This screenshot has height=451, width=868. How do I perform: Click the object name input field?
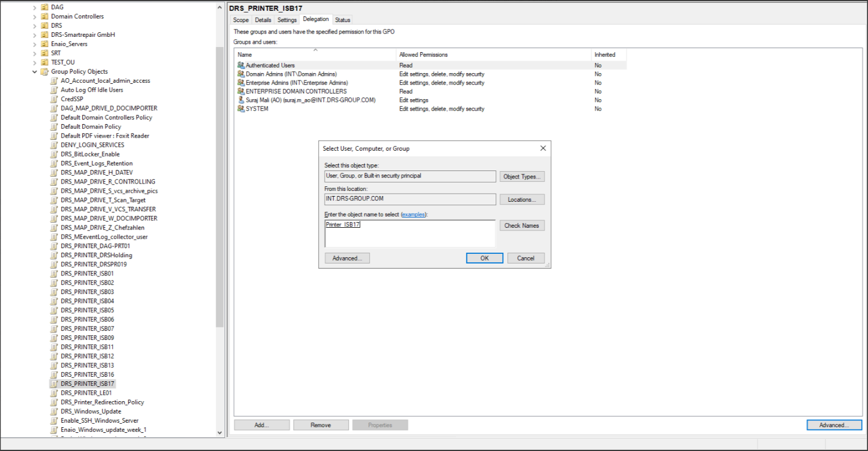click(x=409, y=233)
